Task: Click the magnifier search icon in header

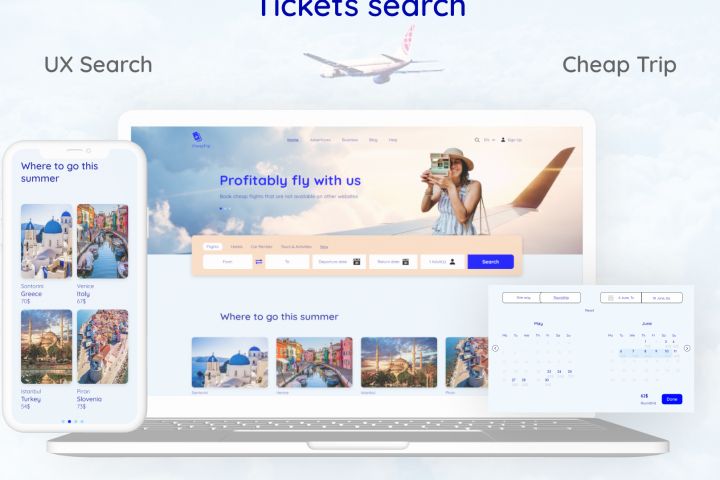Action: pos(477,140)
